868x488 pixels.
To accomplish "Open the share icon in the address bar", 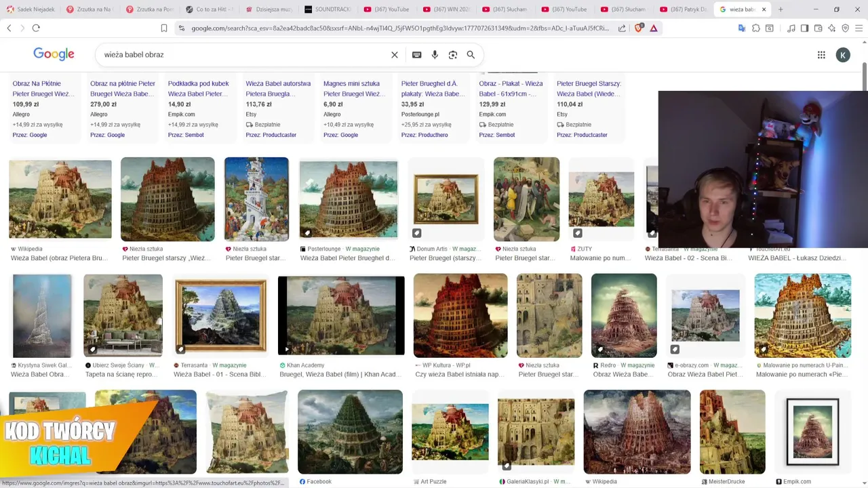I will (623, 28).
